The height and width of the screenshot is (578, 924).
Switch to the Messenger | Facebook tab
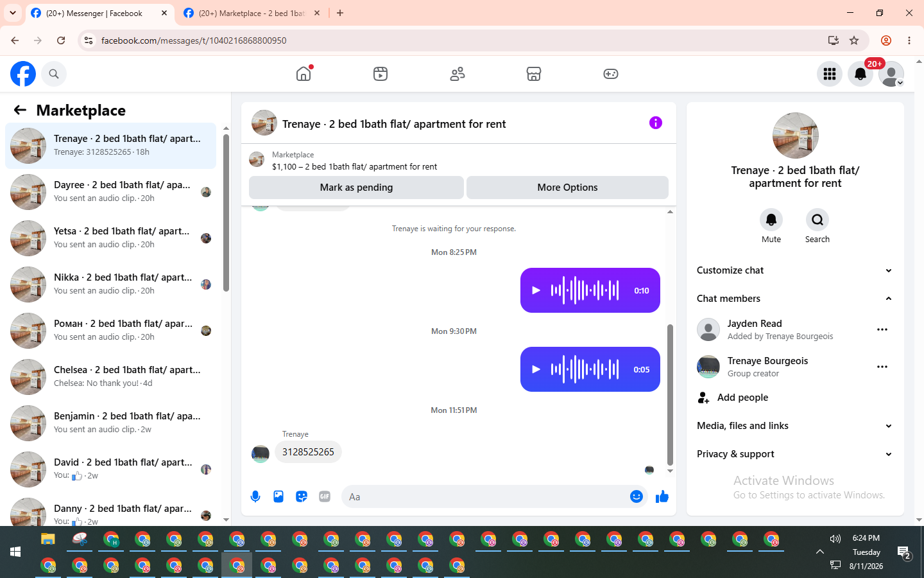[x=99, y=13]
